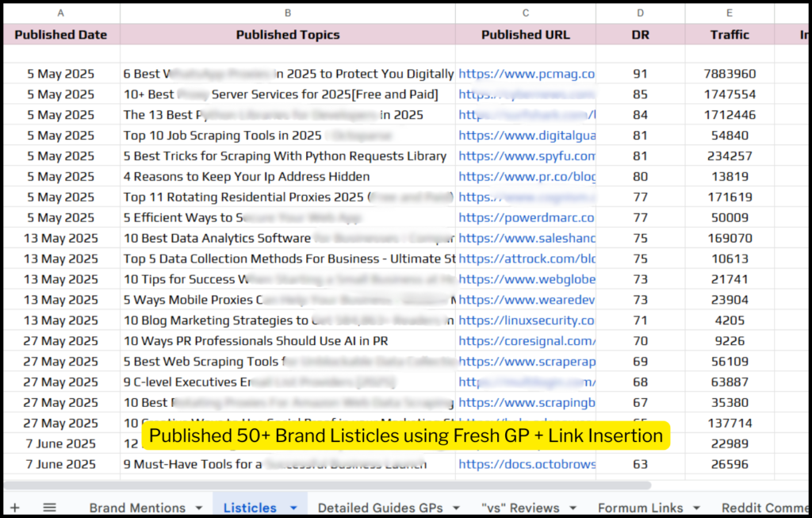
Task: Add a new sheet with plus icon
Action: [x=15, y=508]
